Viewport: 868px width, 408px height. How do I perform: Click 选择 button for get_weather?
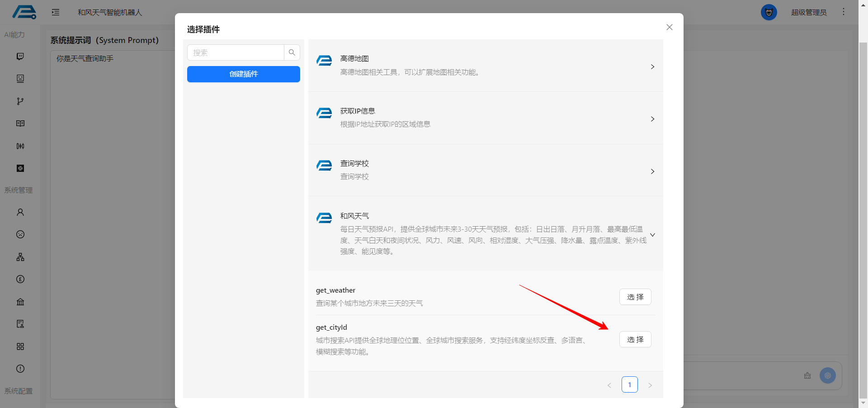tap(635, 297)
